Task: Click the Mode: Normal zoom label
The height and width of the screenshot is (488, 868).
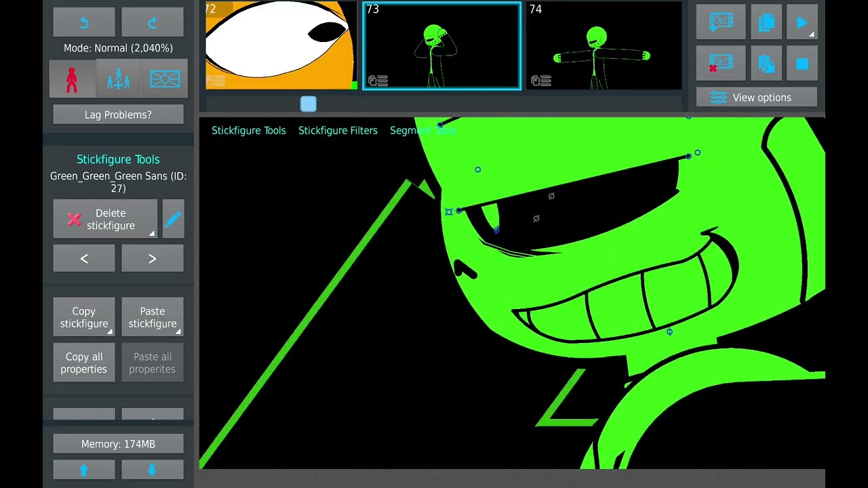Action: point(118,48)
